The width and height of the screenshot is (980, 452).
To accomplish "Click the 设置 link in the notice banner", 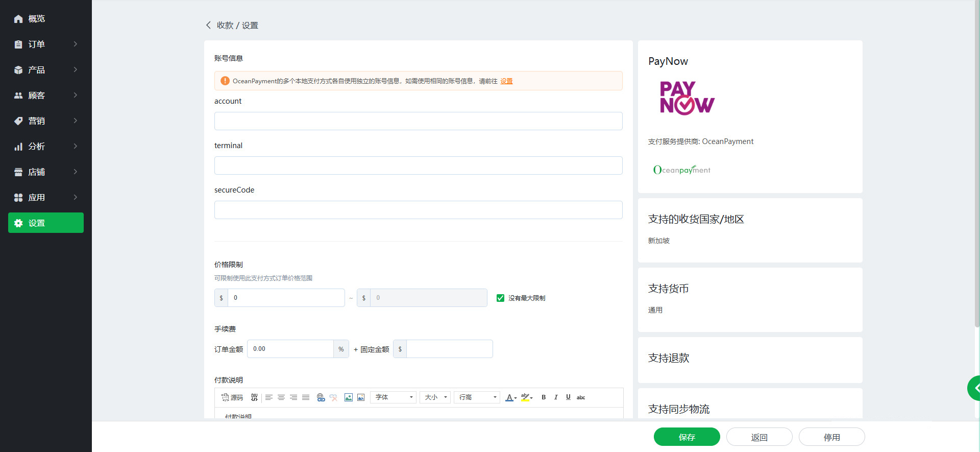I will point(506,81).
